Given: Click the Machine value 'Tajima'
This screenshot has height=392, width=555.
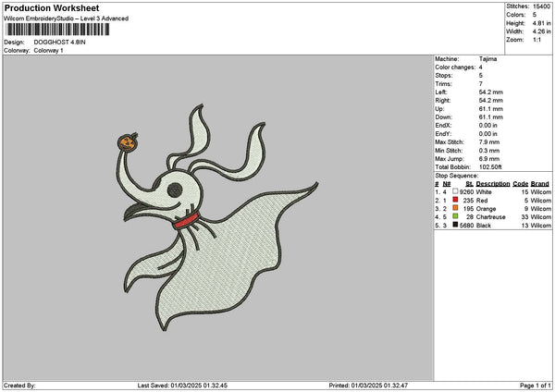Looking at the screenshot, I should 487,59.
